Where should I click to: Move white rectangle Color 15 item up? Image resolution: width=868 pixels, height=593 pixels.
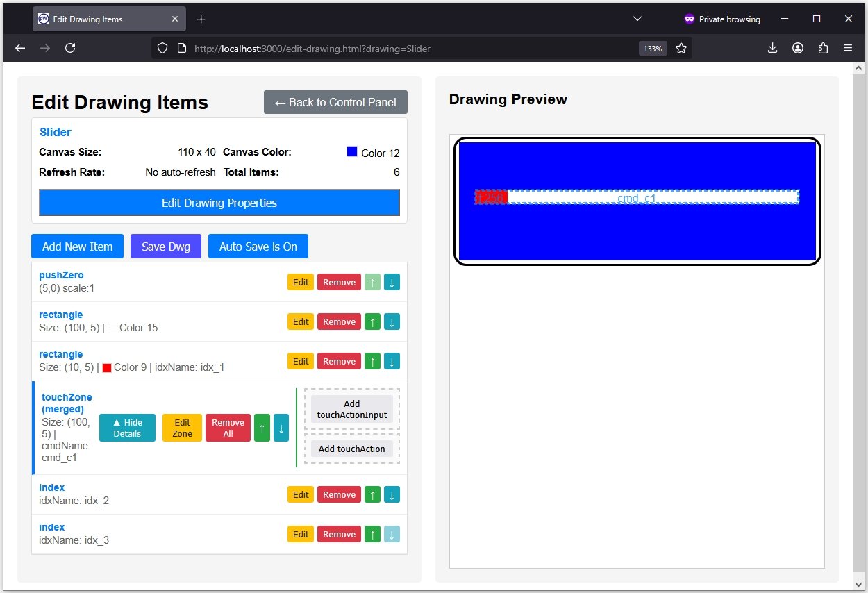(372, 321)
